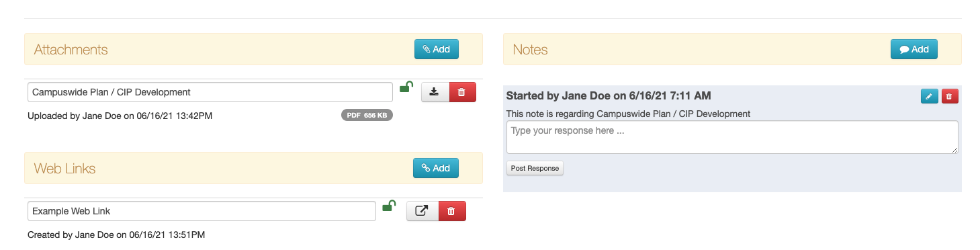Delete the note started by Jane Doe
The width and height of the screenshot is (980, 250).
[x=950, y=96]
